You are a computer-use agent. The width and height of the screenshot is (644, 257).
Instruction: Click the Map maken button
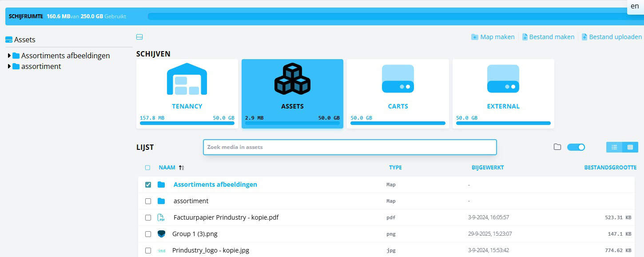pos(493,36)
